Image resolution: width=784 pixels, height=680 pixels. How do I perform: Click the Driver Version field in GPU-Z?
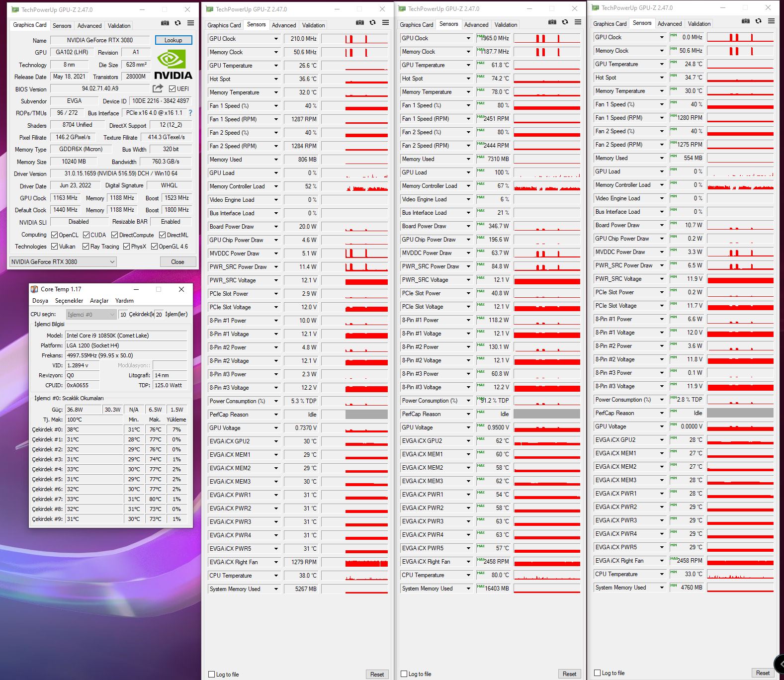tap(121, 174)
